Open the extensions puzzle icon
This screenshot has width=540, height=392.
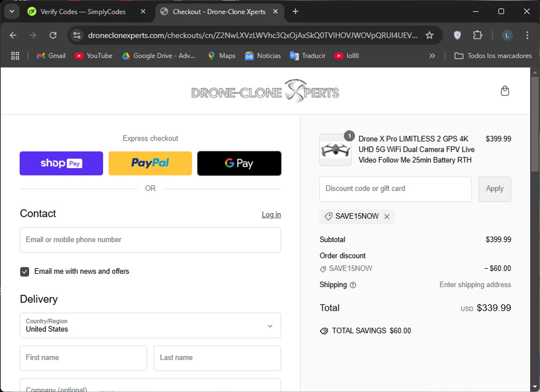click(477, 35)
